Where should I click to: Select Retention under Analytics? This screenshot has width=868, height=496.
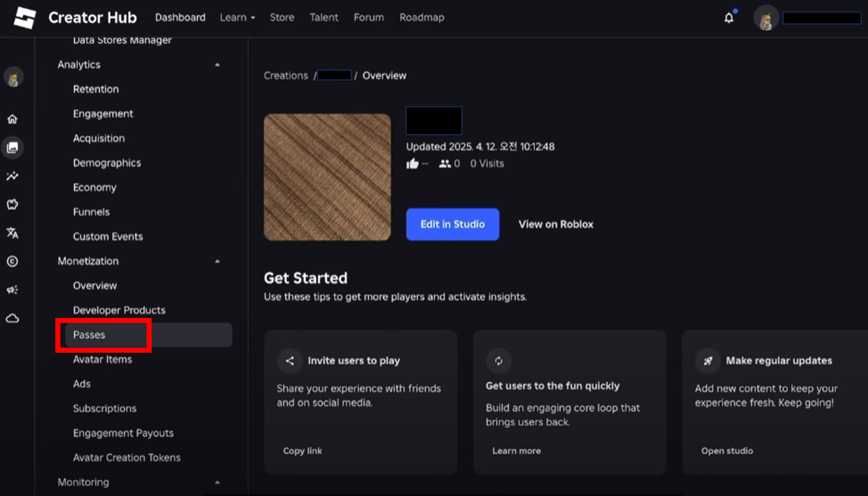96,89
